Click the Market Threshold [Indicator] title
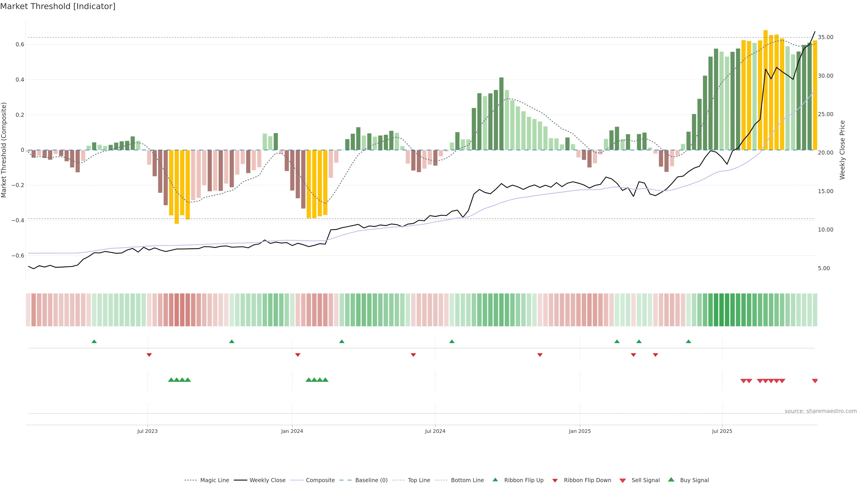 tap(58, 6)
